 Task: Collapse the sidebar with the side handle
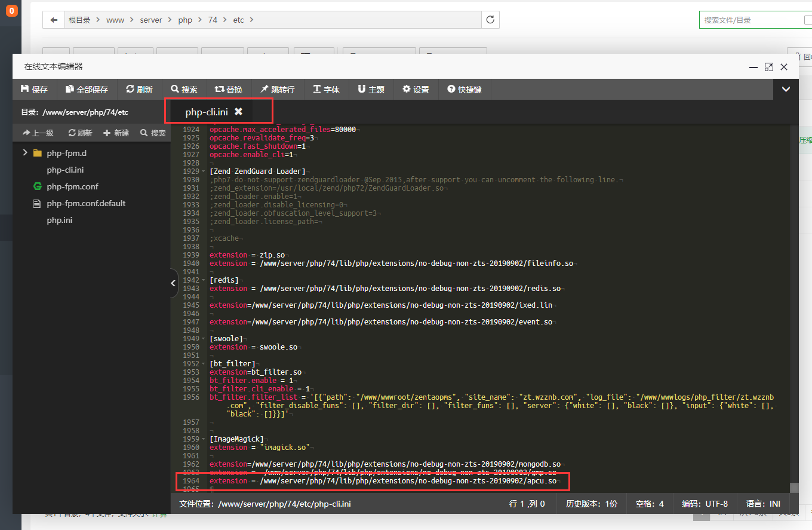174,283
